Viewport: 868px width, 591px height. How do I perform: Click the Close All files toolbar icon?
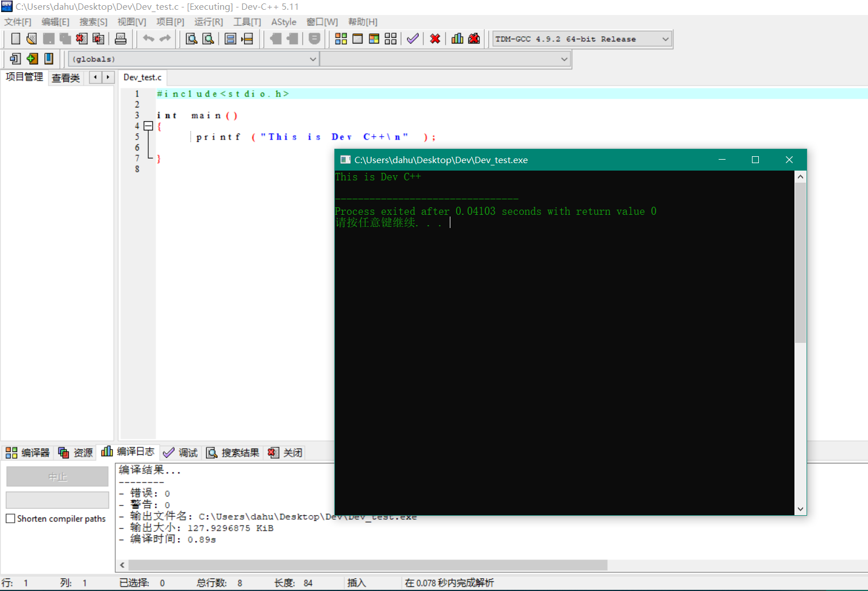coord(99,38)
